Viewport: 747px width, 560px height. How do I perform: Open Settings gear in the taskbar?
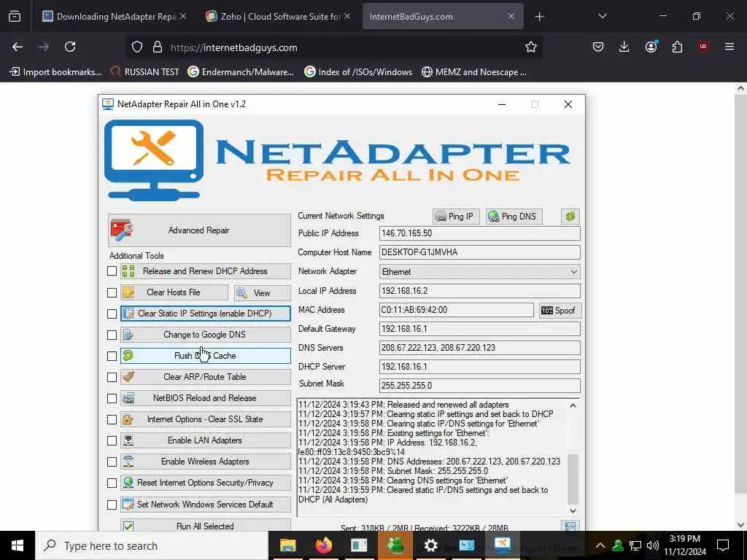(x=430, y=545)
